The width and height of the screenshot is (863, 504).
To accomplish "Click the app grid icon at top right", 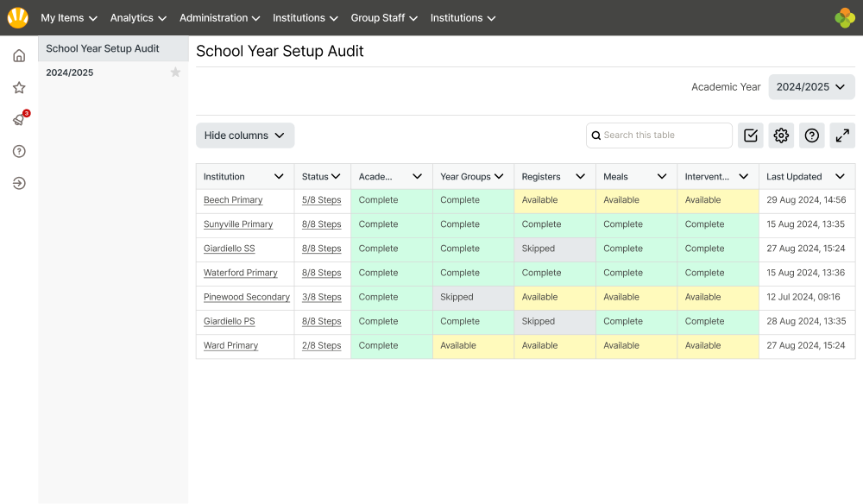I will pyautogui.click(x=846, y=16).
